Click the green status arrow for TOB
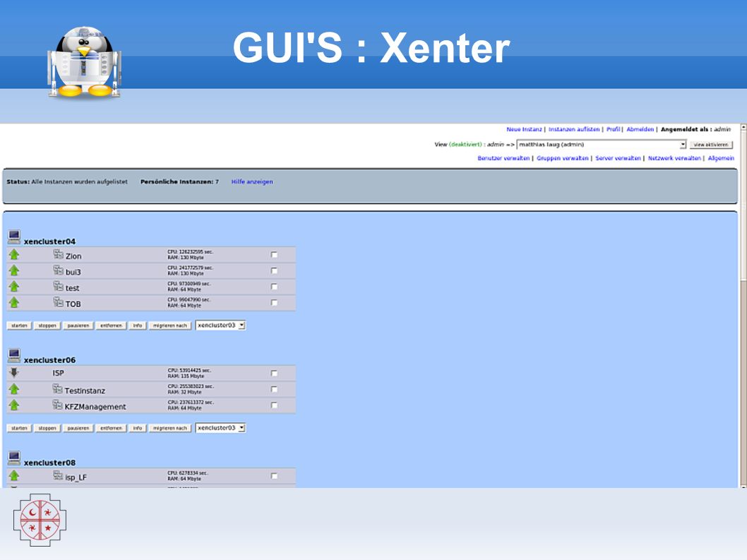Screen dimensions: 747x560 click(14, 303)
